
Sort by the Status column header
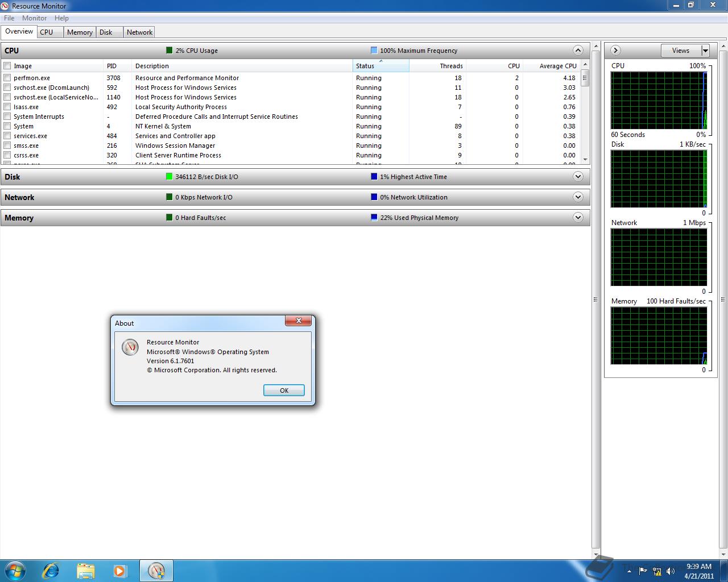pyautogui.click(x=380, y=66)
